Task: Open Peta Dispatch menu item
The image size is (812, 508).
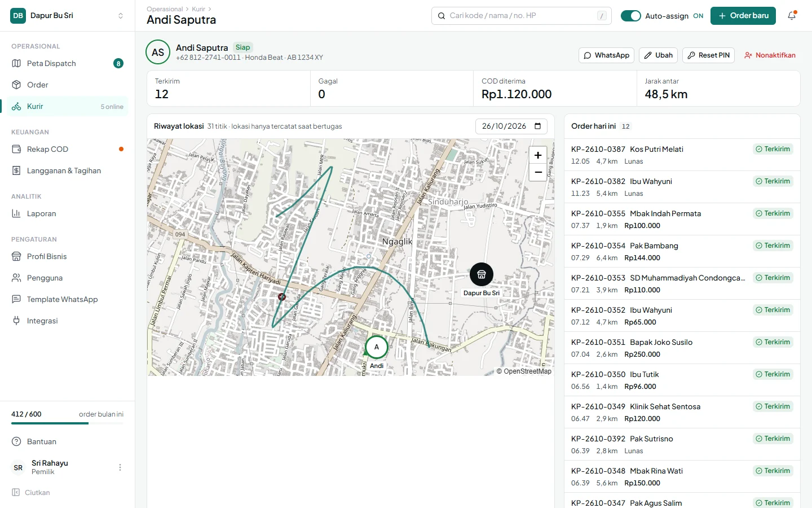Action: (x=67, y=63)
